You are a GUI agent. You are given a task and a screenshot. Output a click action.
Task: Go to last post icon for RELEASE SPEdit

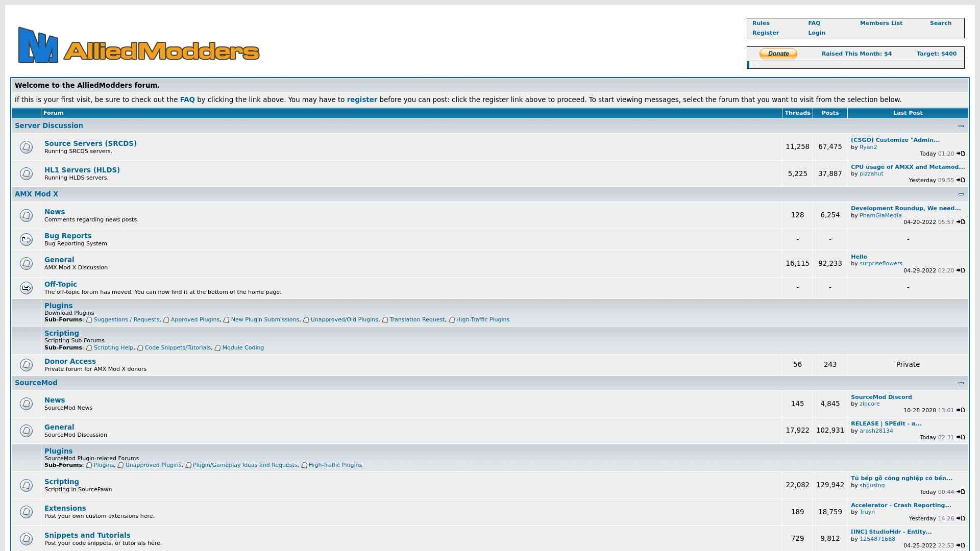pos(961,437)
